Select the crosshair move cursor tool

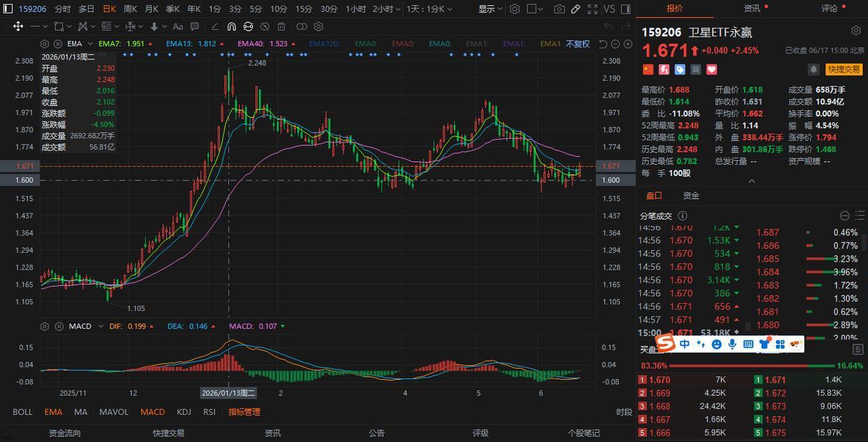point(18,26)
